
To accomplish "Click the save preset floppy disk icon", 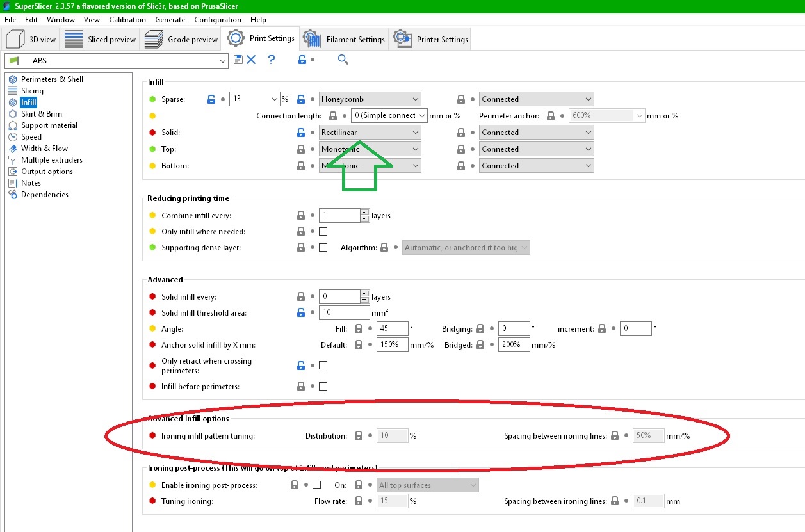I will (238, 60).
